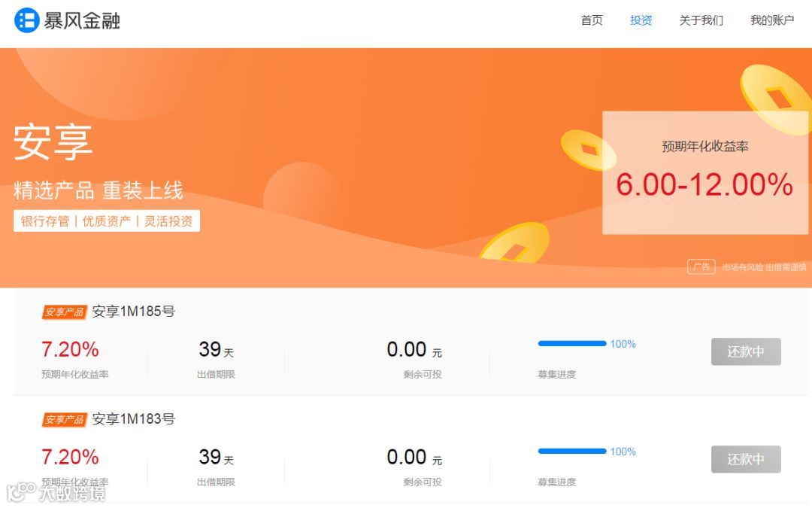The width and height of the screenshot is (812, 508).
Task: Click the 银行存管 | 优质资产 | 灵活投资 label
Action: coord(107,221)
